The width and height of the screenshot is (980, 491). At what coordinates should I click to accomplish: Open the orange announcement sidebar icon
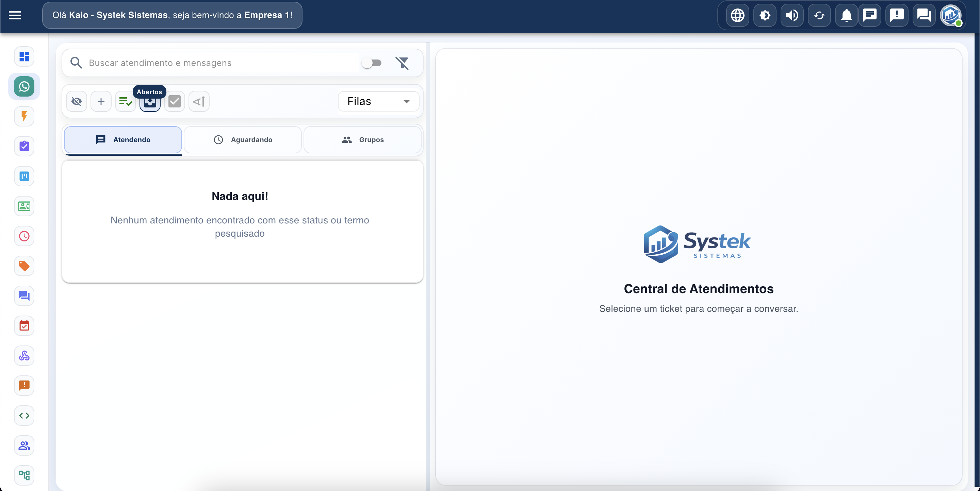pyautogui.click(x=24, y=385)
